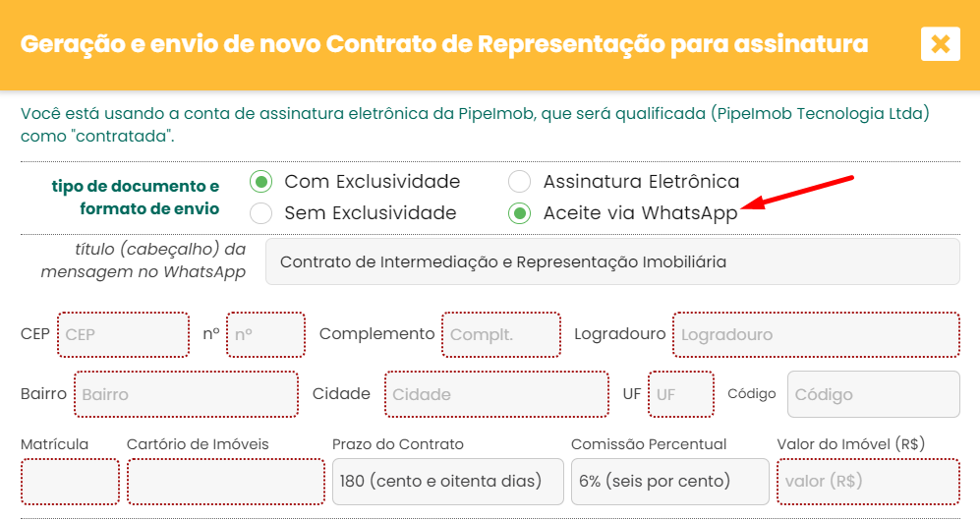Click the Cidade input field
This screenshot has width=980, height=521.
(496, 394)
